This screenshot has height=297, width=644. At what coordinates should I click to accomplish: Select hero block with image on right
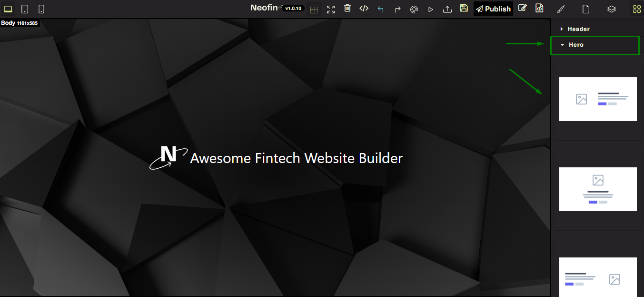click(598, 277)
